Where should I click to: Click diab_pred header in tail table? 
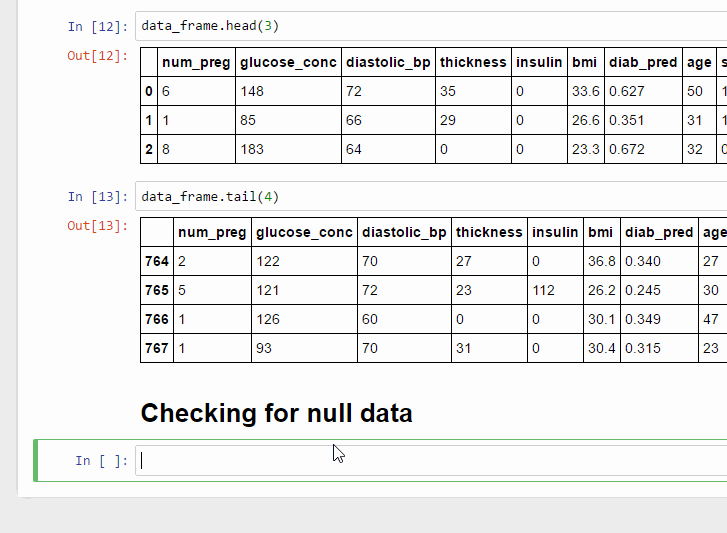[659, 232]
